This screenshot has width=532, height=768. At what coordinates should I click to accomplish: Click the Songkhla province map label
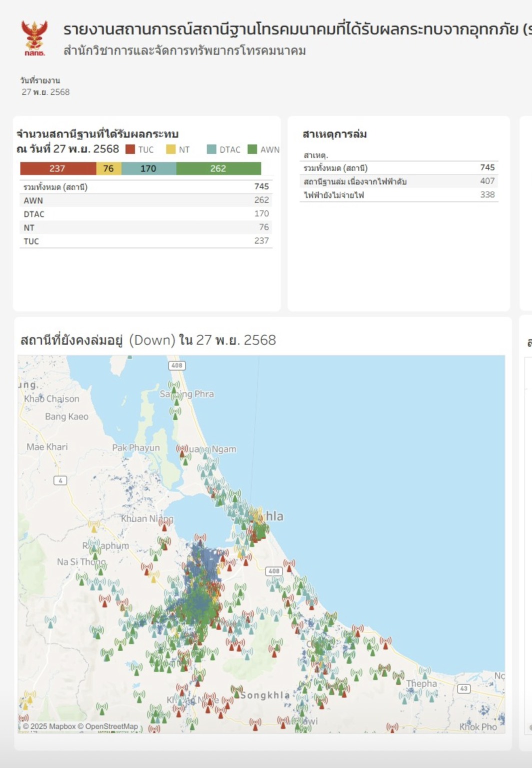(265, 695)
